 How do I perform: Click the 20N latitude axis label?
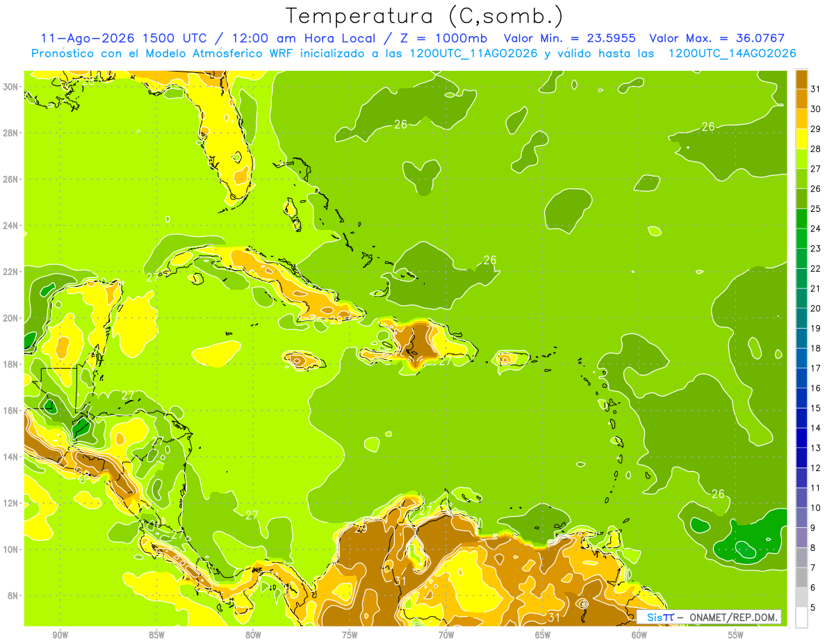tap(12, 318)
